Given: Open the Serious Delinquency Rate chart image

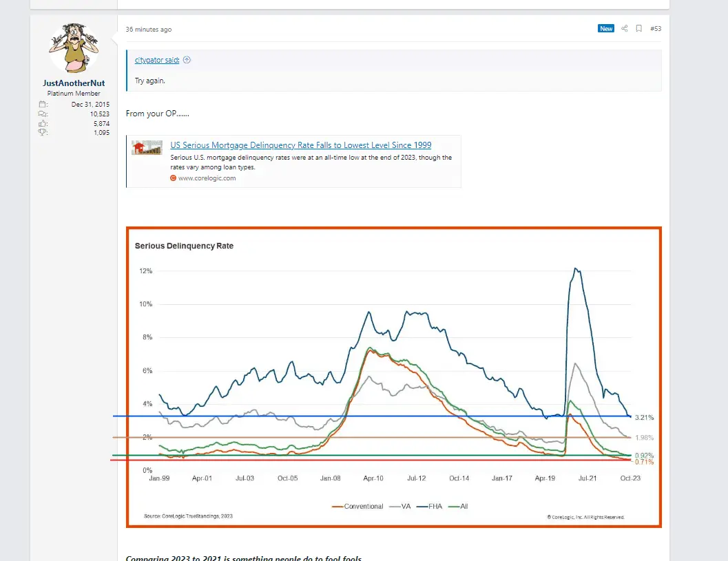Looking at the screenshot, I should tap(393, 377).
